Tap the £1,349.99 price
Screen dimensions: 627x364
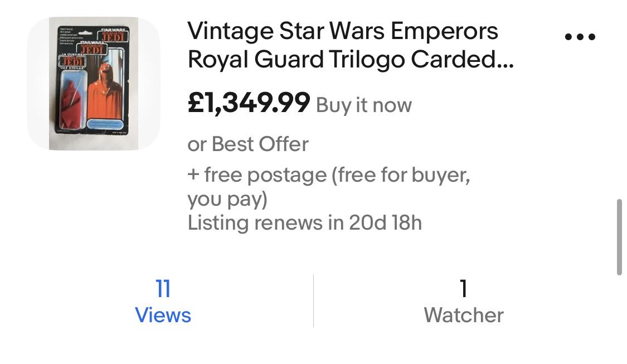coord(249,103)
